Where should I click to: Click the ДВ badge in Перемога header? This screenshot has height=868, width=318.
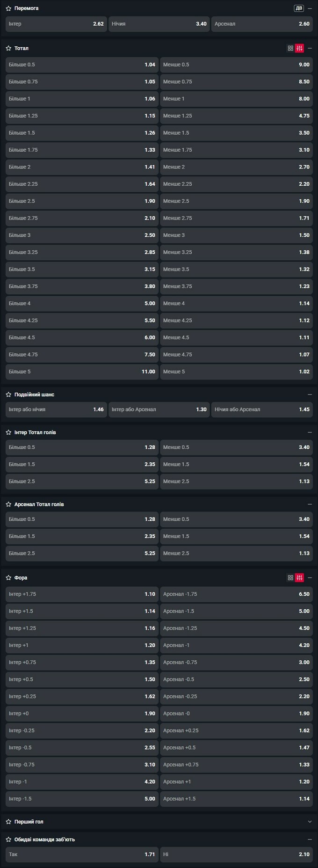[x=299, y=8]
